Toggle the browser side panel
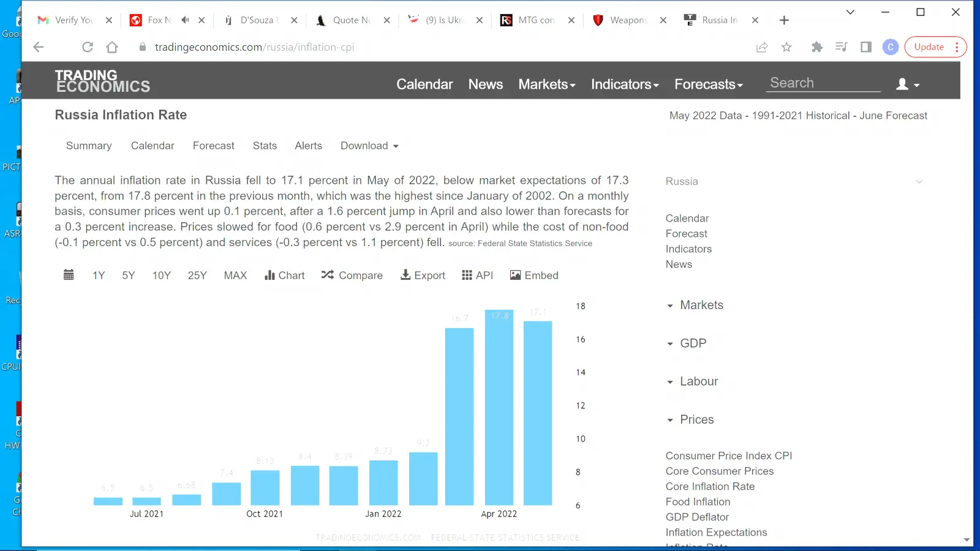The width and height of the screenshot is (980, 551). tap(865, 47)
